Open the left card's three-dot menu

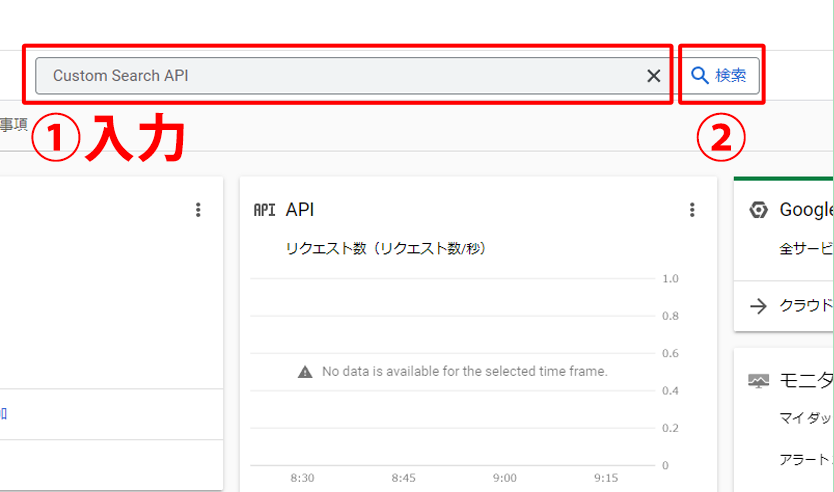(198, 210)
